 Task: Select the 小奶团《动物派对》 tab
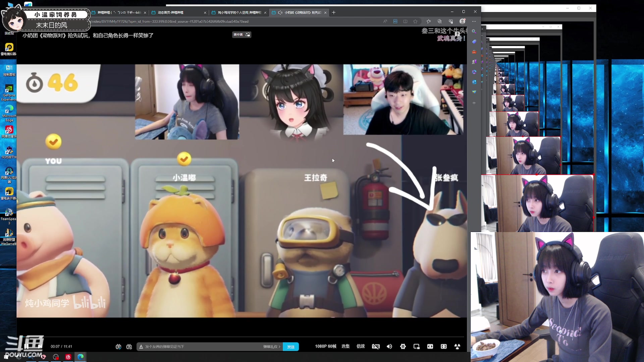[x=299, y=12]
